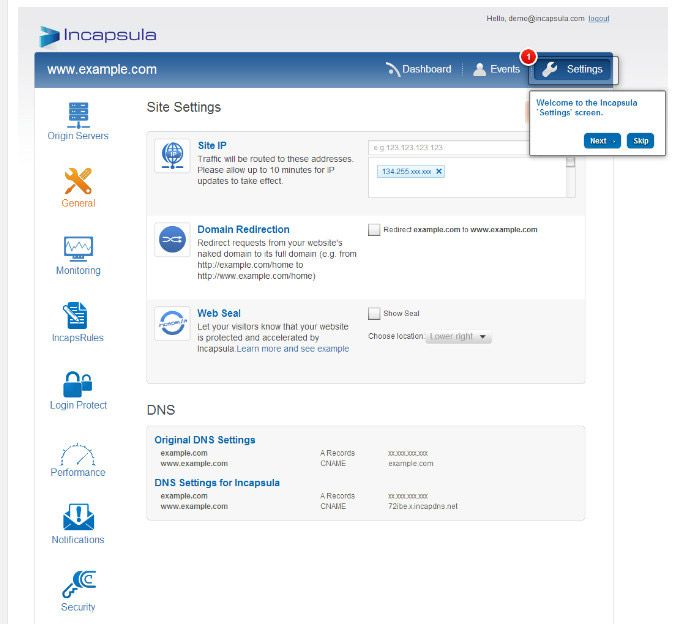Screen dimensions: 682x624
Task: Open the Monitoring screen icon
Action: click(78, 249)
